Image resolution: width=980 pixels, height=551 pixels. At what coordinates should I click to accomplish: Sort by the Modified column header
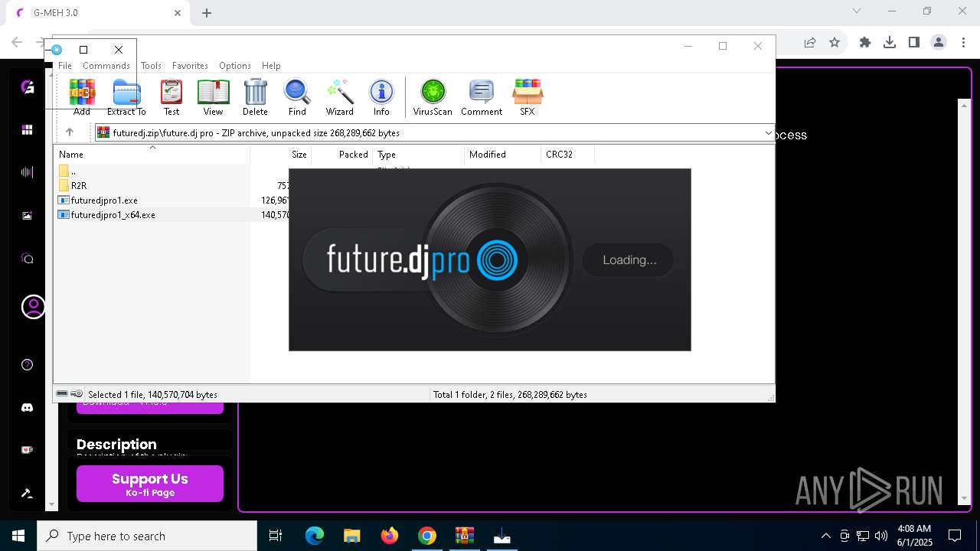click(502, 155)
